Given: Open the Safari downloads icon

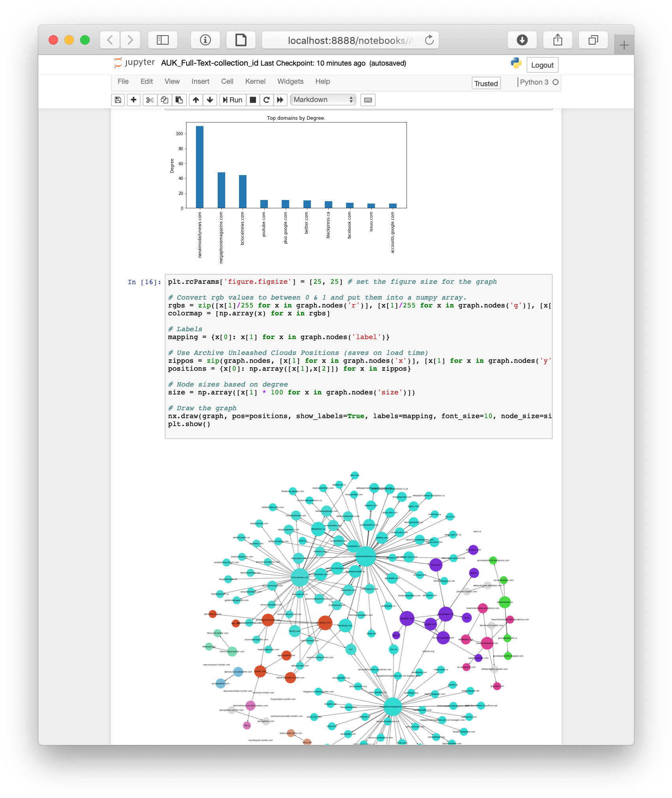Looking at the screenshot, I should pos(522,40).
